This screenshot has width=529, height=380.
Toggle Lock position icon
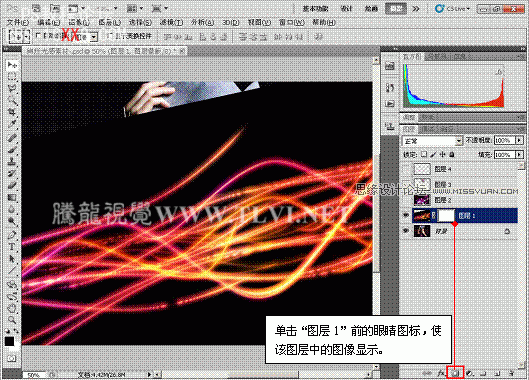[442, 155]
